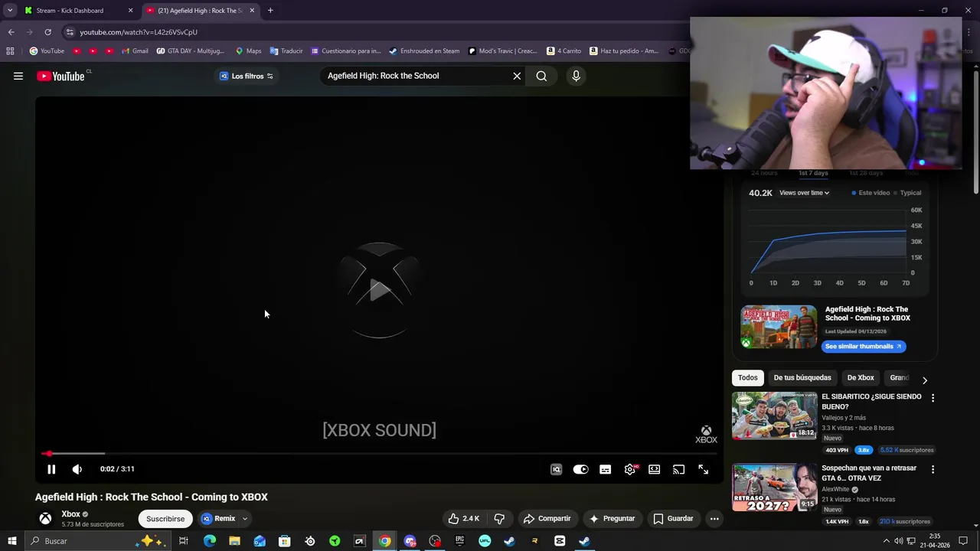
Task: Cast video to a TV
Action: point(678,470)
